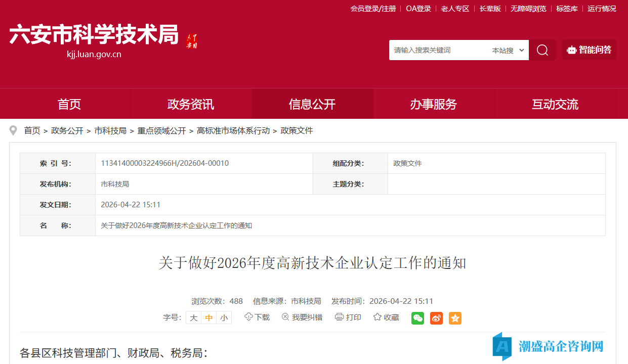Open the 标签库 link
Viewport: 628px width, 364px height.
click(x=567, y=9)
